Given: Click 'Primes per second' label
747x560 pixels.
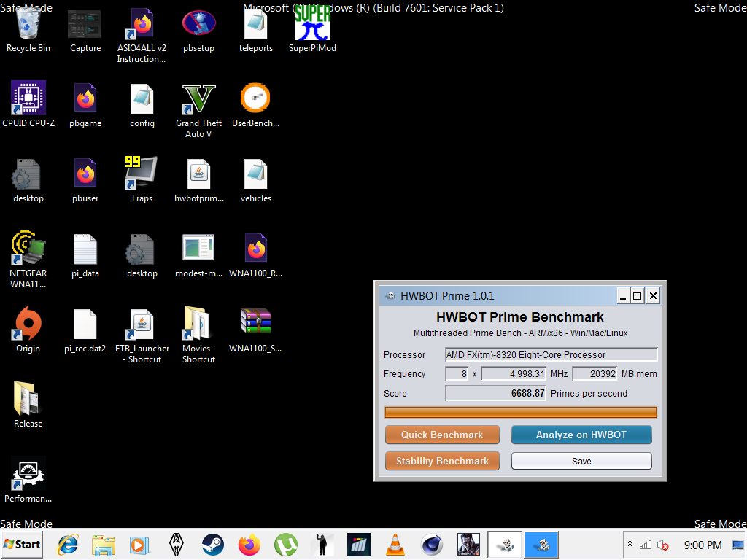Looking at the screenshot, I should click(x=589, y=393).
